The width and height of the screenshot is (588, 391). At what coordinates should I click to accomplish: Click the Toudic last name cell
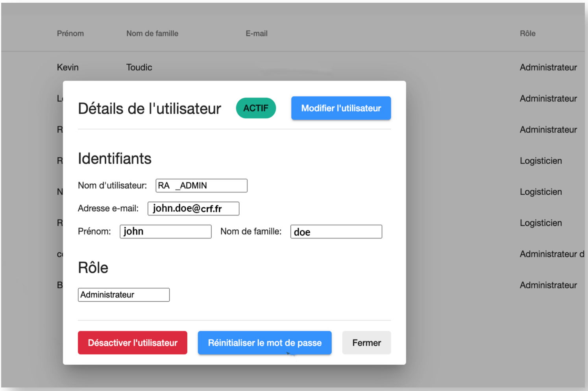[x=139, y=67]
